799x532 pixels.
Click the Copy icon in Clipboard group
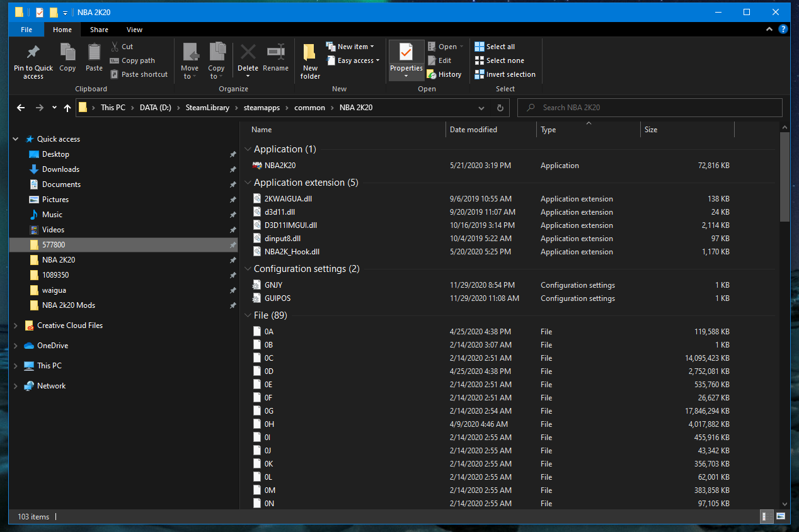[x=67, y=52]
